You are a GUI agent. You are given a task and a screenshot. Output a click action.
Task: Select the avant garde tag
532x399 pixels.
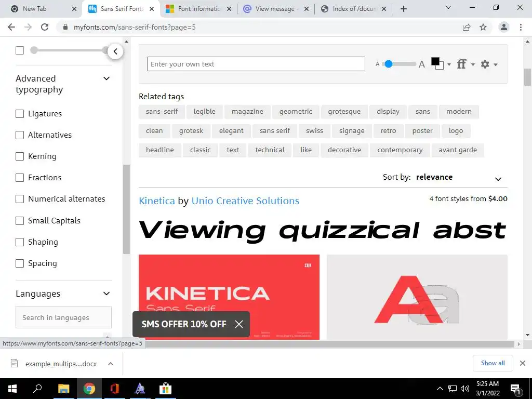tap(458, 150)
